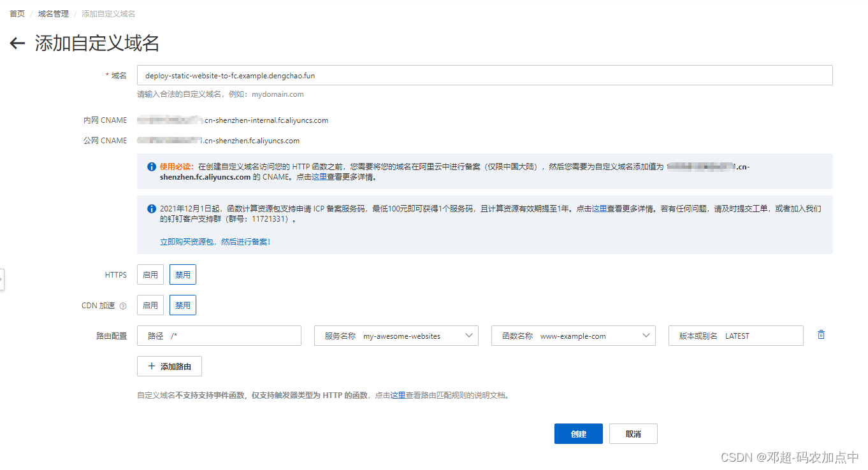Select HTTPS 禁用 option
The height and width of the screenshot is (470, 868).
[183, 274]
